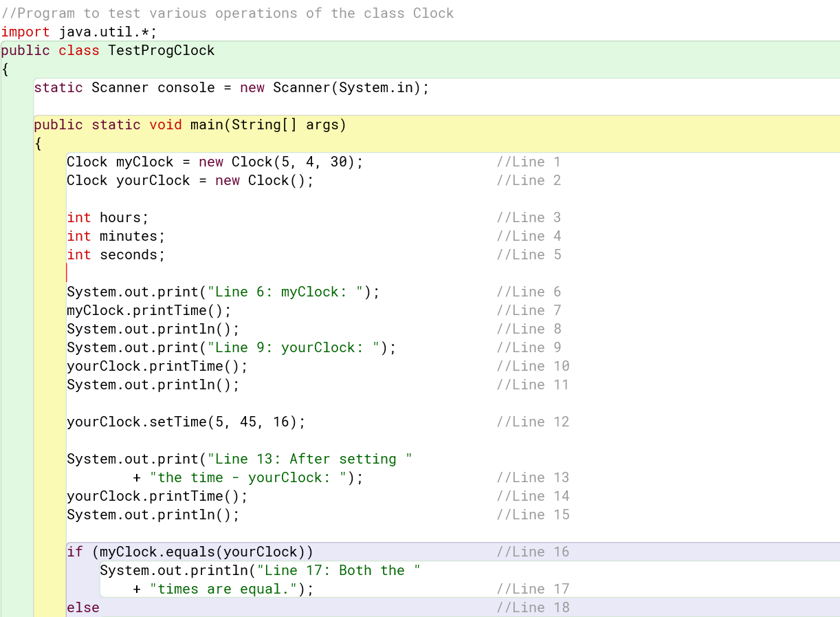Click the //Line 1 comment
Screen dimensions: 840x617
[x=528, y=162]
